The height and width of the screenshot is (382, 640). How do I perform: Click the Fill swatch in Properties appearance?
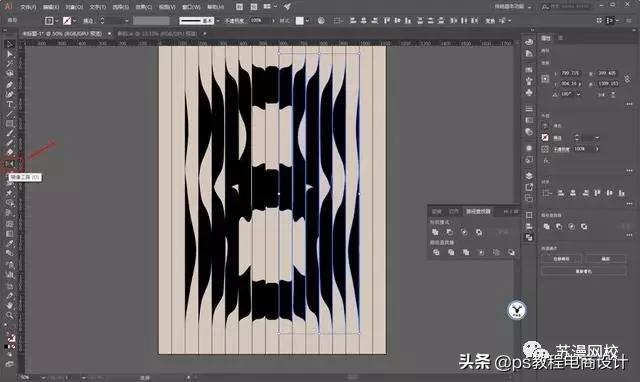tap(545, 126)
